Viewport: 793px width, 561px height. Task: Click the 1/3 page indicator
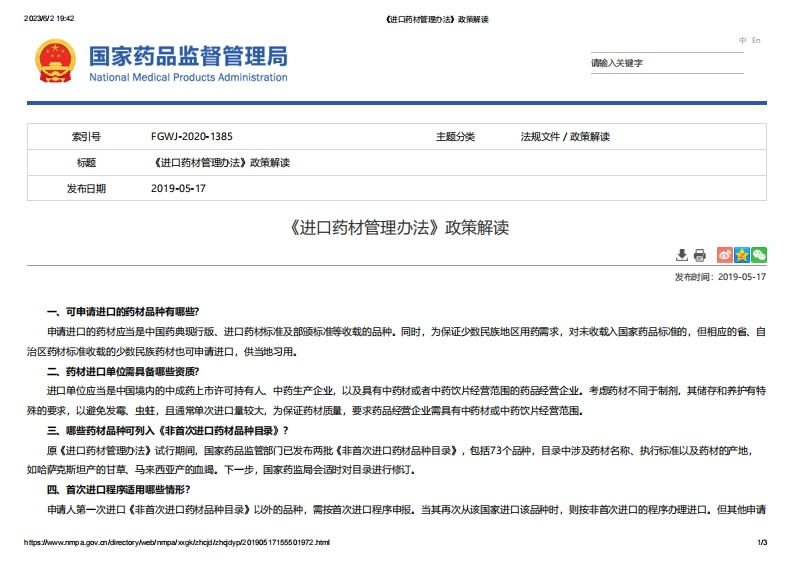click(761, 542)
